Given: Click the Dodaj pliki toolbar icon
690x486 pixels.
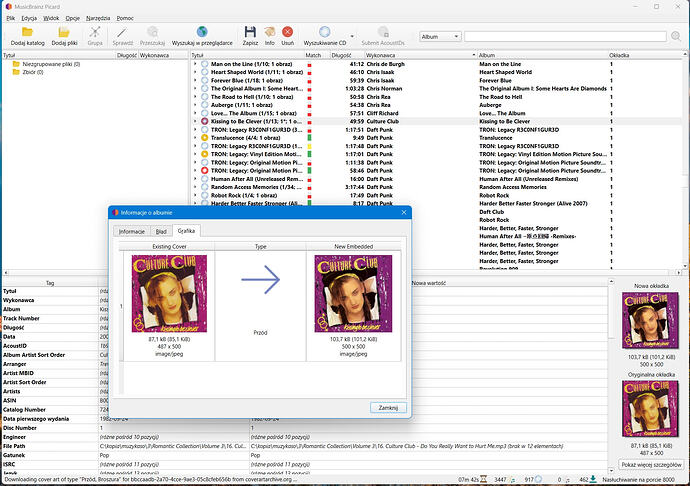Looking at the screenshot, I should pos(64,32).
